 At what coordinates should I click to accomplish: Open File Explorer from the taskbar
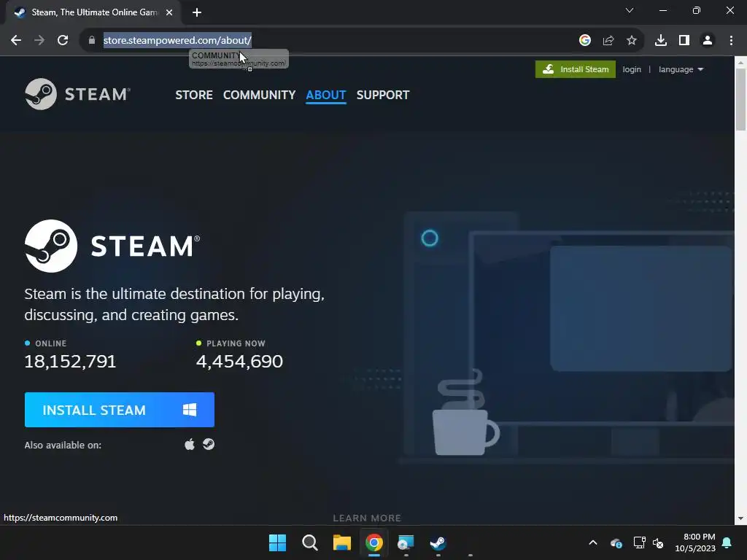tap(341, 542)
